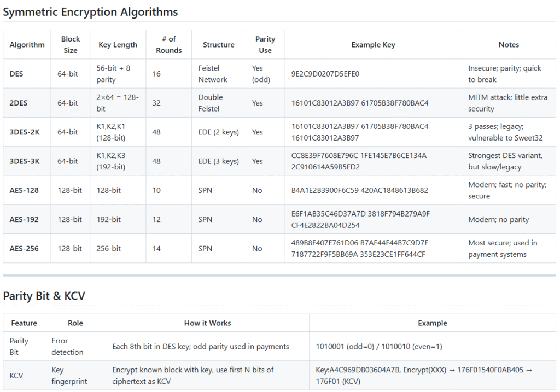Select the 3DES-3K algorithm name cell
The image size is (560, 392).
[25, 161]
